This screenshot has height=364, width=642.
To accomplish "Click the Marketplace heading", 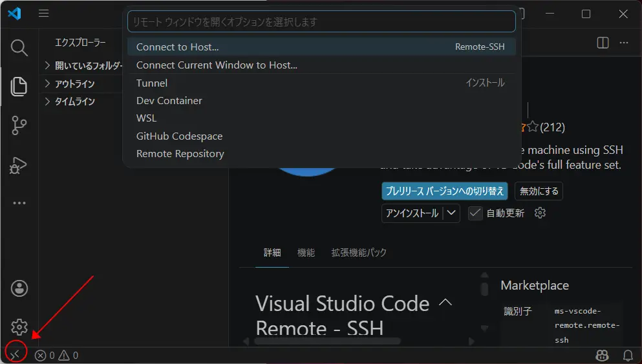I will coord(535,285).
